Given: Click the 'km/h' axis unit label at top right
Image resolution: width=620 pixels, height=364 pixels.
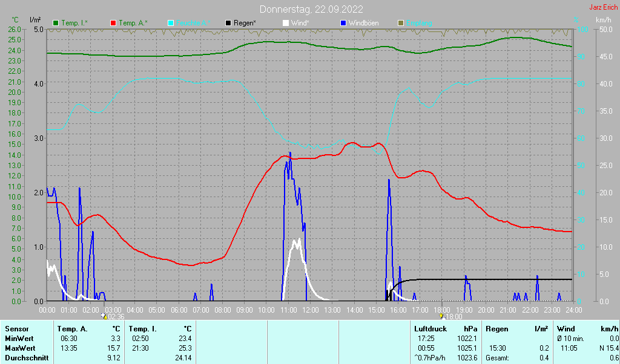Looking at the screenshot, I should tap(604, 20).
